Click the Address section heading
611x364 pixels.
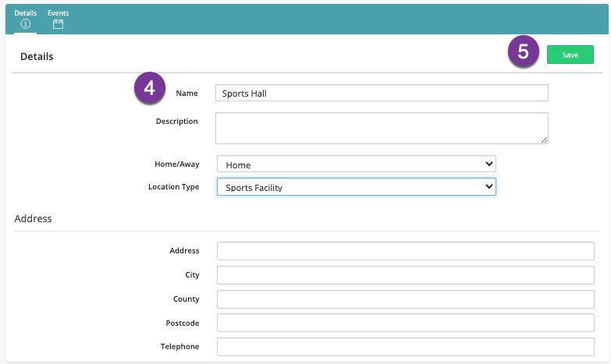pos(33,218)
